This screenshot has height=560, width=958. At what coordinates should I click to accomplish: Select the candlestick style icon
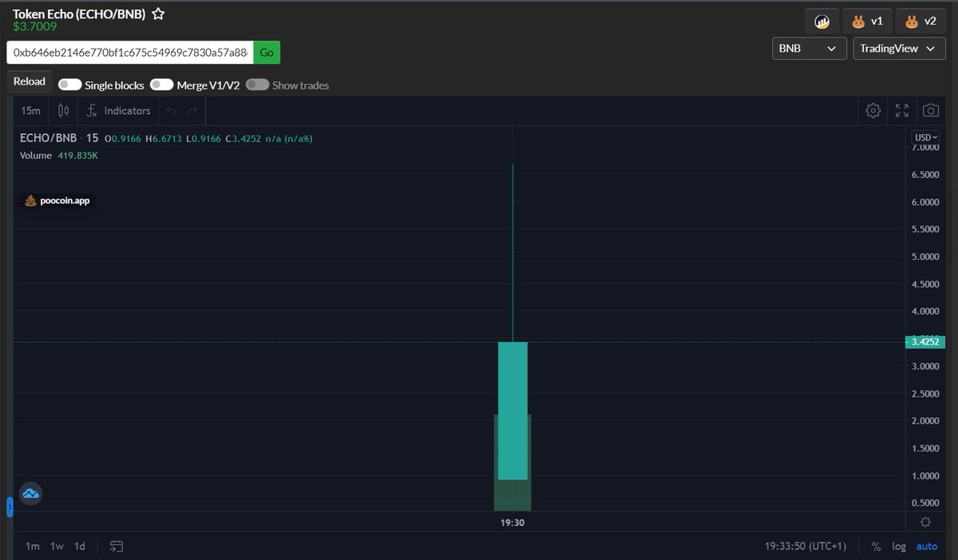tap(63, 110)
